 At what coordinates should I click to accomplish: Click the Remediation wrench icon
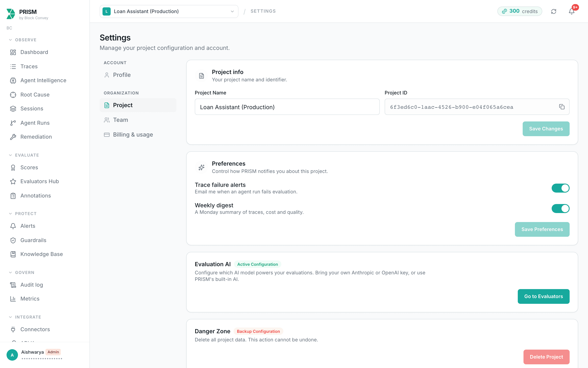[13, 137]
